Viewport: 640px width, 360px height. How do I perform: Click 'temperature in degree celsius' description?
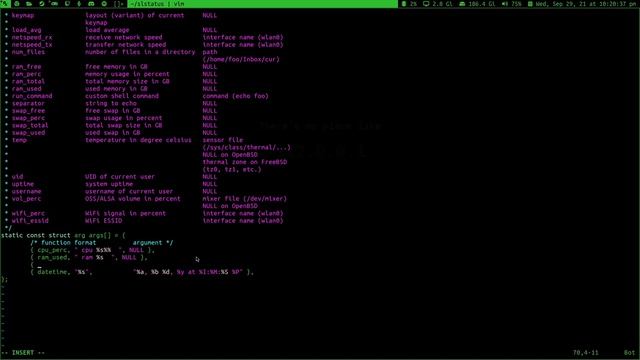tap(138, 140)
